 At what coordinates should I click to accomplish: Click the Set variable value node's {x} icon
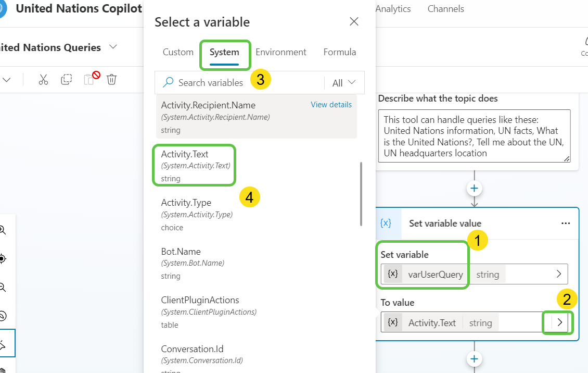pyautogui.click(x=385, y=223)
